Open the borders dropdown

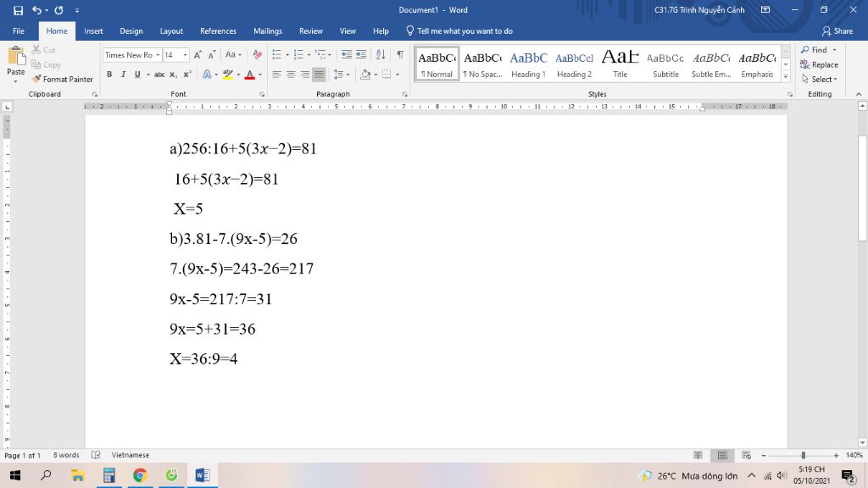[397, 75]
